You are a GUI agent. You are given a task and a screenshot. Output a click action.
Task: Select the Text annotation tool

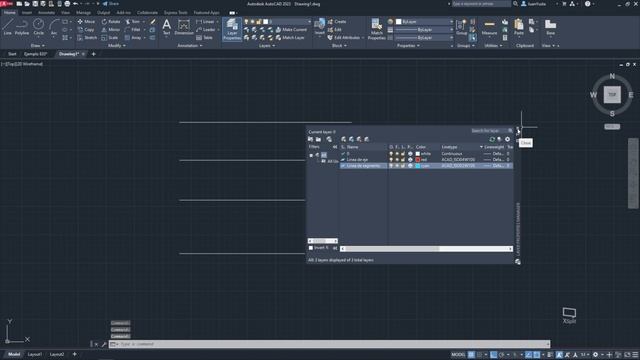pos(167,27)
